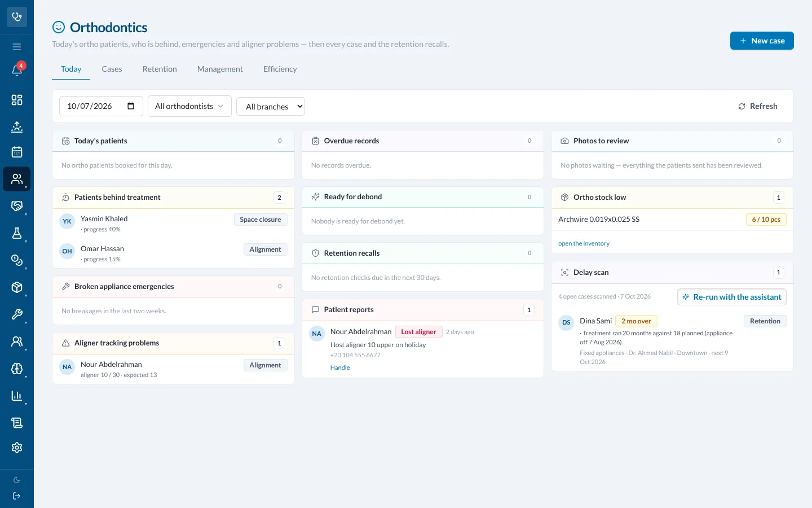Click Dina Sami in Delay scan
812x508 pixels.
tap(595, 321)
